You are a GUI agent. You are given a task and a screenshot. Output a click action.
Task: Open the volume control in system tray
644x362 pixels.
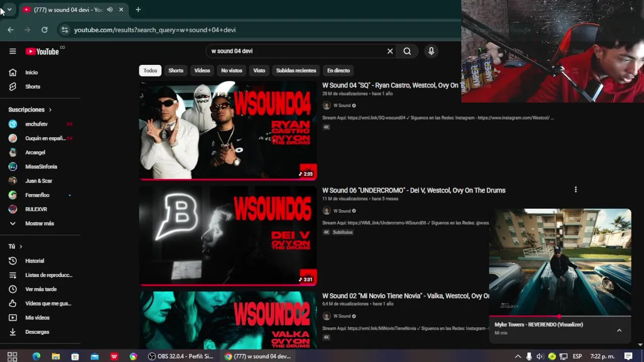click(x=540, y=356)
